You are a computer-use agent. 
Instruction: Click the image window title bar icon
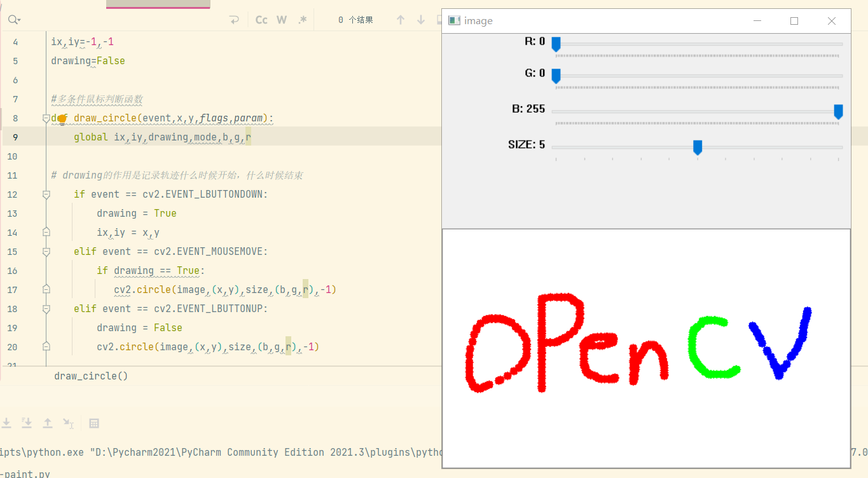point(454,20)
